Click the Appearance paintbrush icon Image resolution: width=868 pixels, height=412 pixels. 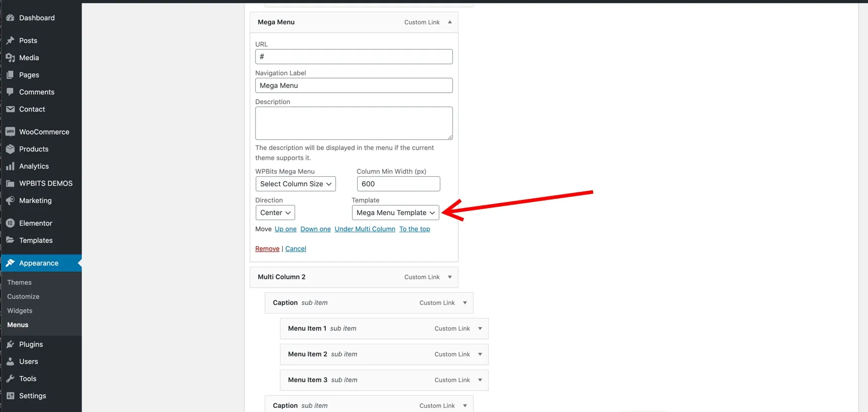(10, 263)
